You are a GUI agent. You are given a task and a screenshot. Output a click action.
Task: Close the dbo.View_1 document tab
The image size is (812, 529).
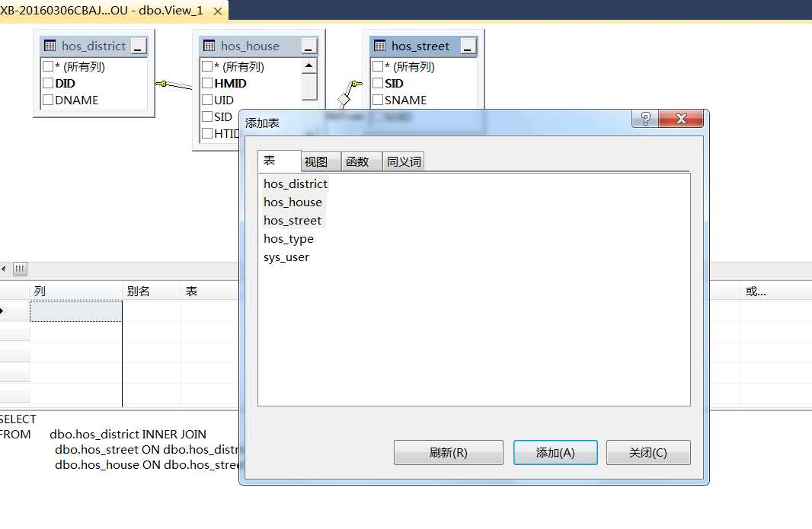[x=218, y=11]
